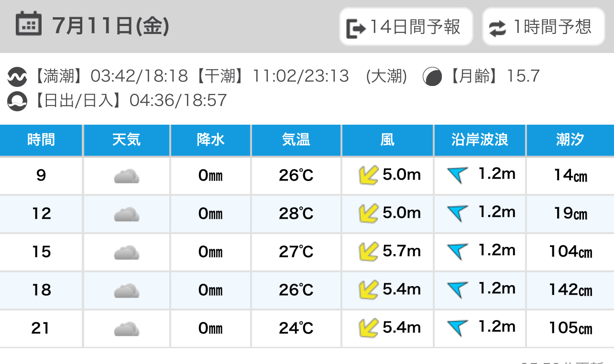Viewport: 614px width, 364px height.
Task: Click the calendar icon beside 7月11日
Action: click(29, 24)
